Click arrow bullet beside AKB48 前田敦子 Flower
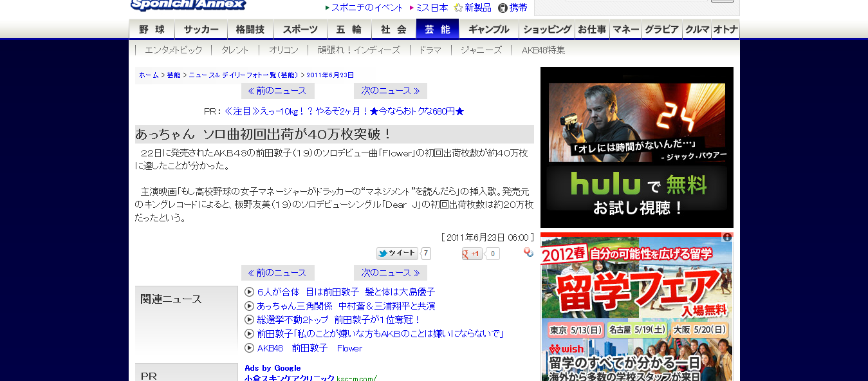868x381 pixels. point(250,348)
